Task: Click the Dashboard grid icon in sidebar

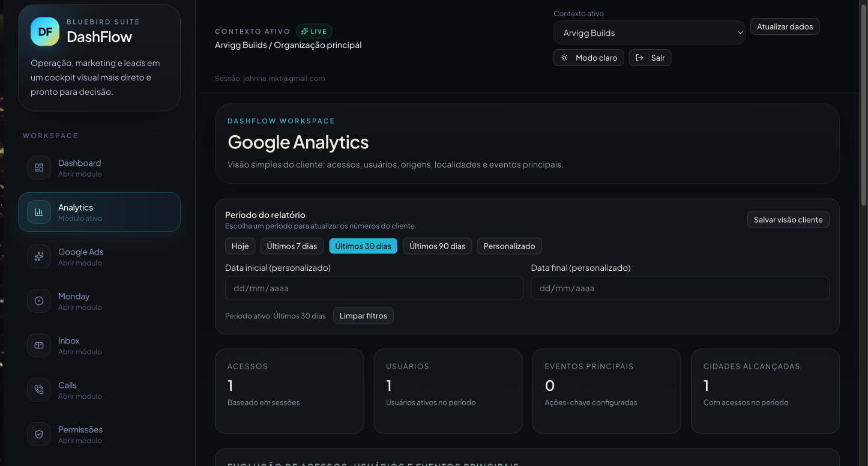Action: tap(39, 168)
